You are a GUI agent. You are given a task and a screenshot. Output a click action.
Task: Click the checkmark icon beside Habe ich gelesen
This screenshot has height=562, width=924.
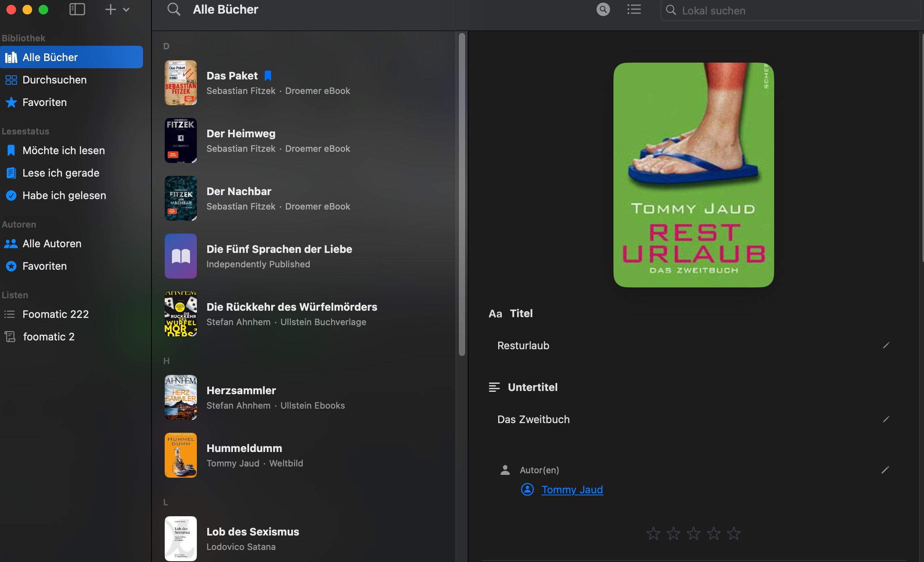[10, 195]
